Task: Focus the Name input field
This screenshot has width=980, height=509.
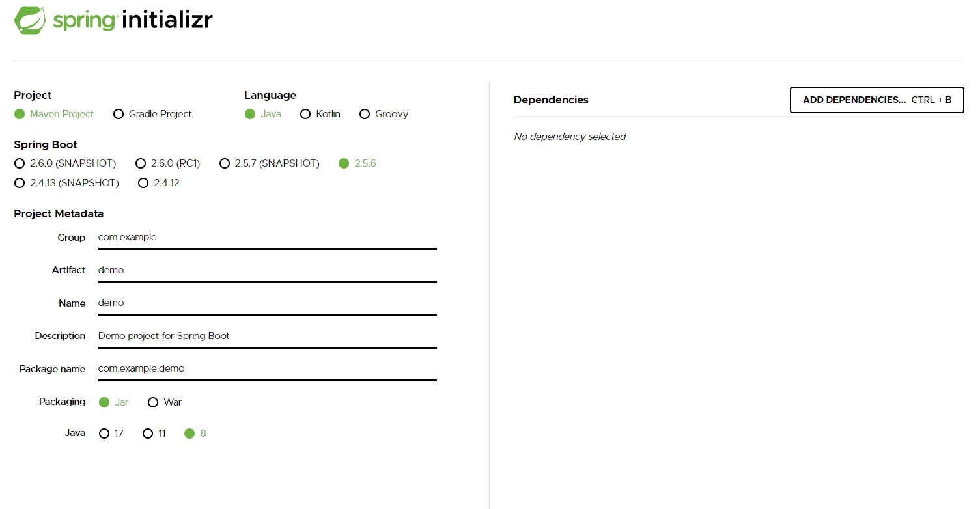Action: (x=267, y=303)
